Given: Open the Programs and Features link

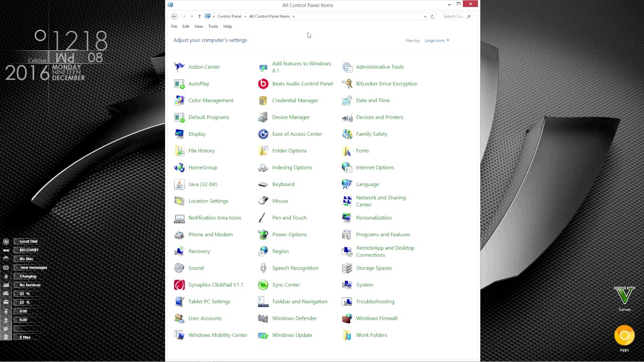Looking at the screenshot, I should coord(383,234).
